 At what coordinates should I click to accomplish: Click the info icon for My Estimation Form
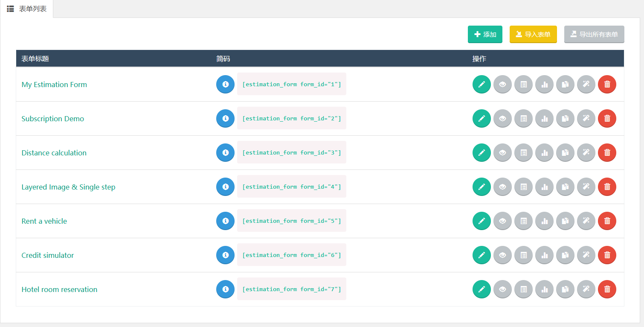coord(226,84)
